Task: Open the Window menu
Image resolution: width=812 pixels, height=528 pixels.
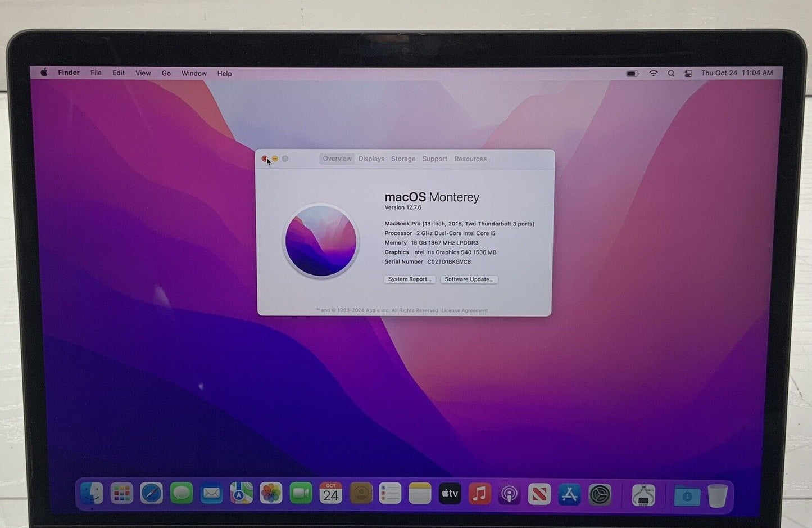Action: click(194, 73)
